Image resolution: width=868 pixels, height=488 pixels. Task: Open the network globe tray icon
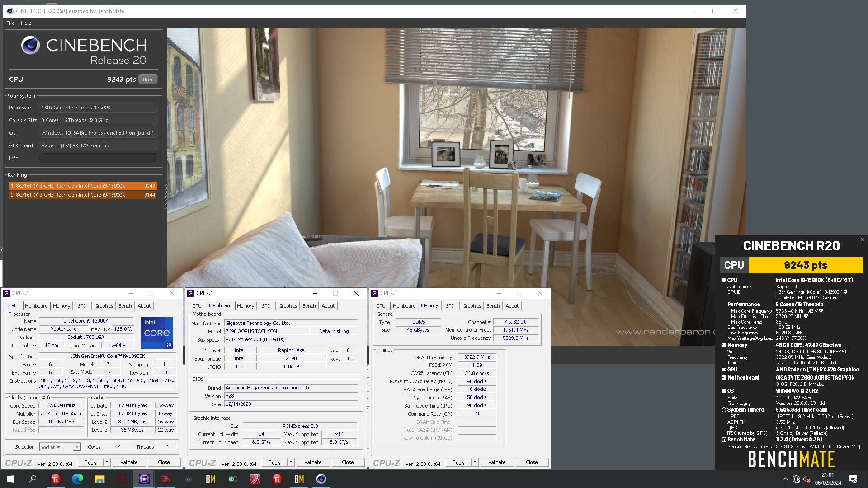[796, 479]
